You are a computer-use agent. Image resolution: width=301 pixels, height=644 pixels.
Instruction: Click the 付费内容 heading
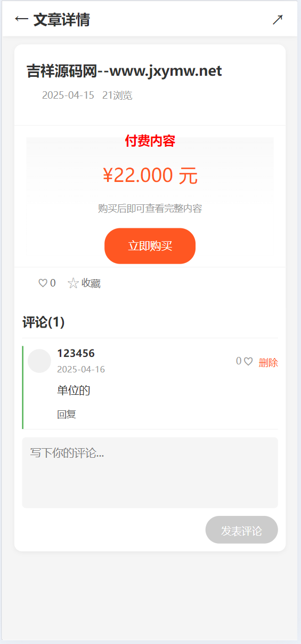[x=150, y=141]
